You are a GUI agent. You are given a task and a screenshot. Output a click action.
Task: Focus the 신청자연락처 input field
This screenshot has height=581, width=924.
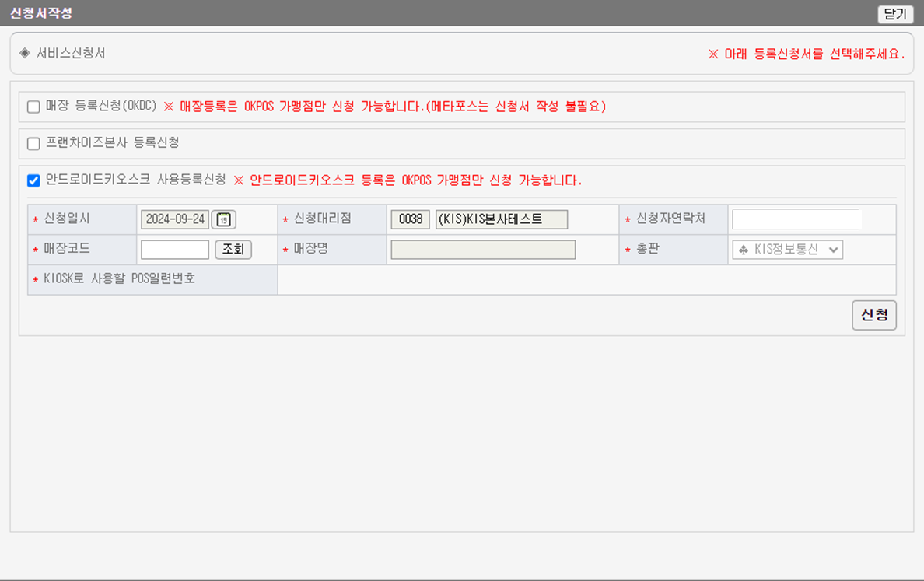click(x=796, y=219)
